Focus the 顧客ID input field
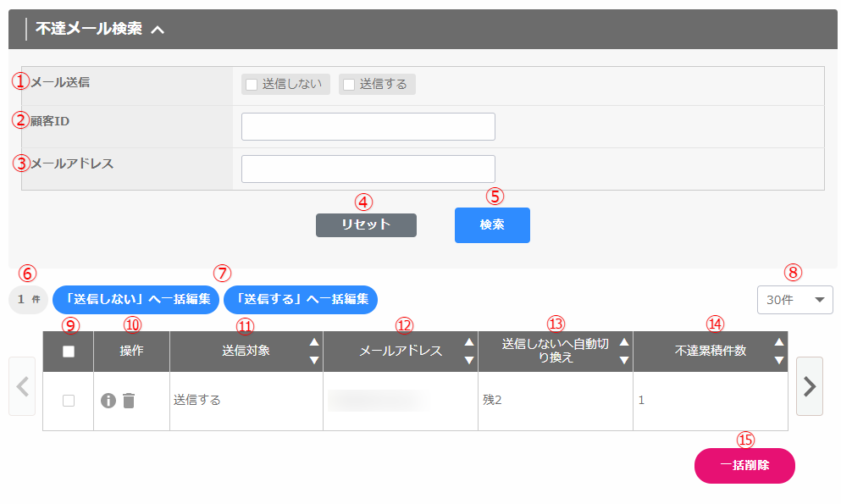841x504 pixels. 368,126
